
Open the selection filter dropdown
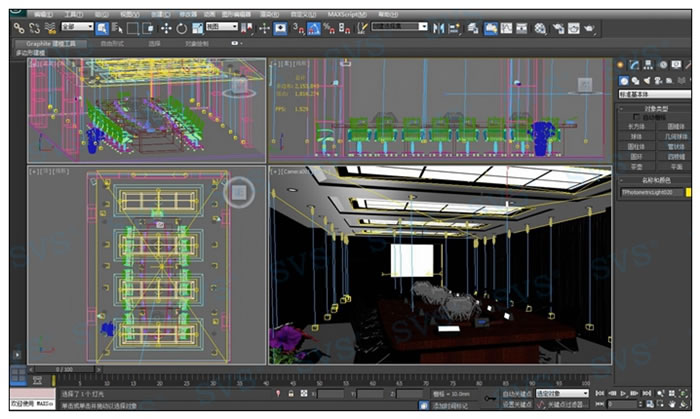77,28
